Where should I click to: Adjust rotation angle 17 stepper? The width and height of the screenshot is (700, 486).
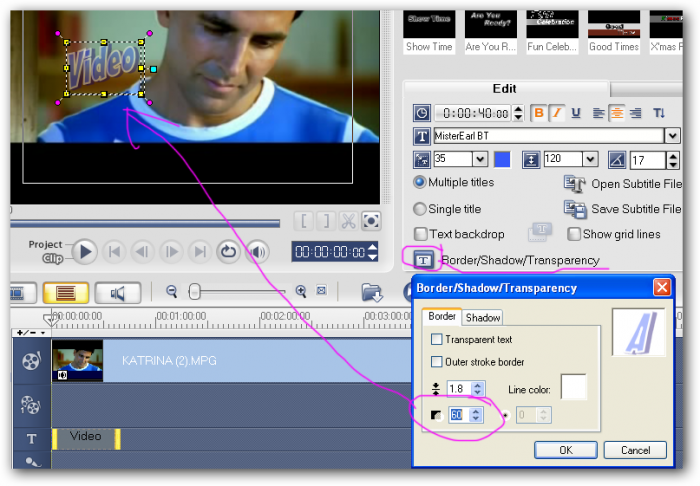673,160
